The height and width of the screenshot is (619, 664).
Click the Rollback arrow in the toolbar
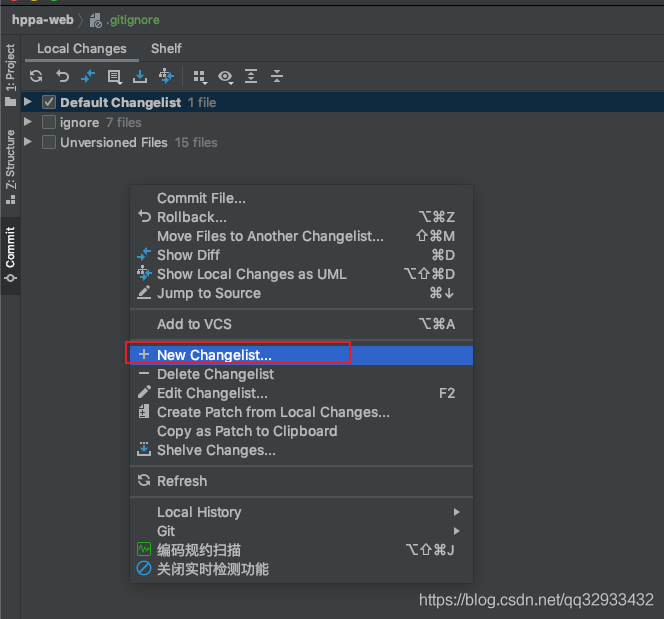pos(62,76)
